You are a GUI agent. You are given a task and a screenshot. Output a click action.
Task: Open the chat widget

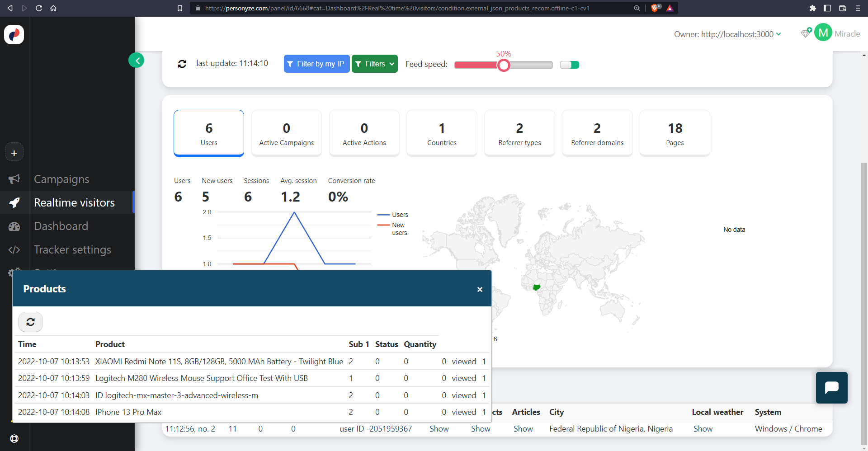pyautogui.click(x=831, y=388)
